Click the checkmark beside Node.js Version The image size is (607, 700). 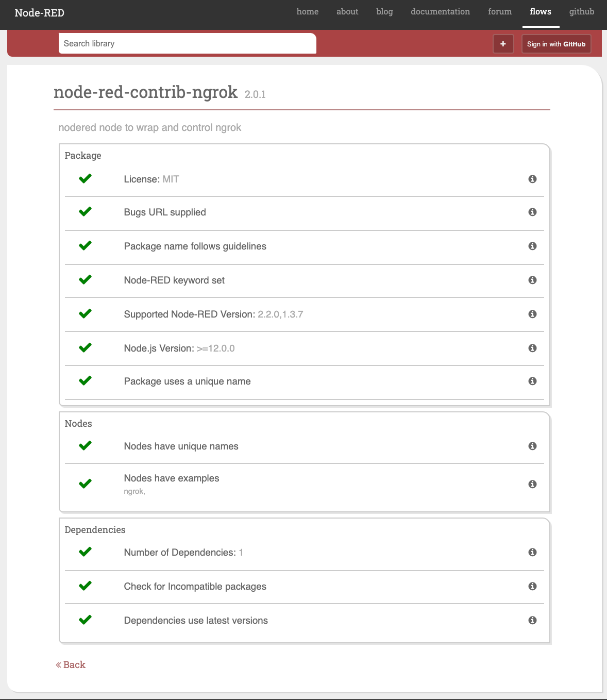pyautogui.click(x=85, y=347)
